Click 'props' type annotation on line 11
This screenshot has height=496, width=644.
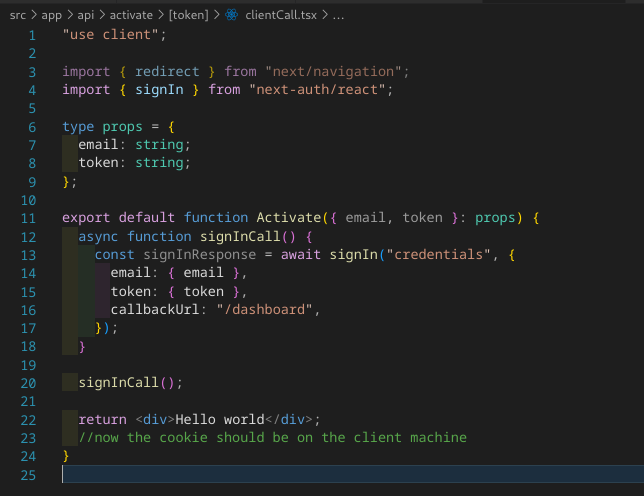(x=495, y=217)
